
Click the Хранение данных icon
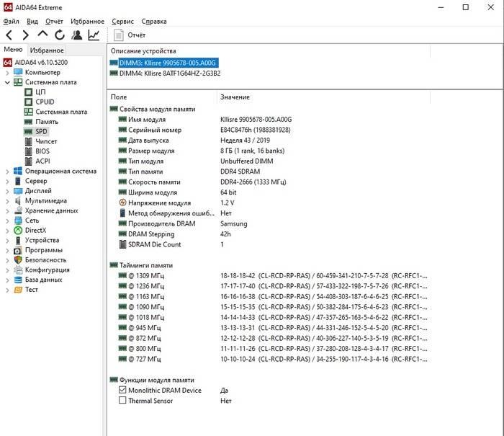tap(18, 210)
